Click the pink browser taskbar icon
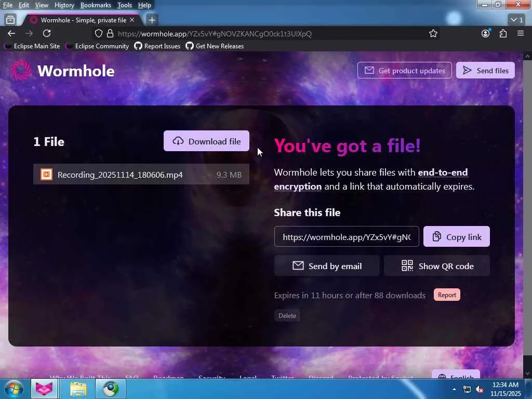The image size is (532, 399). coord(44,389)
